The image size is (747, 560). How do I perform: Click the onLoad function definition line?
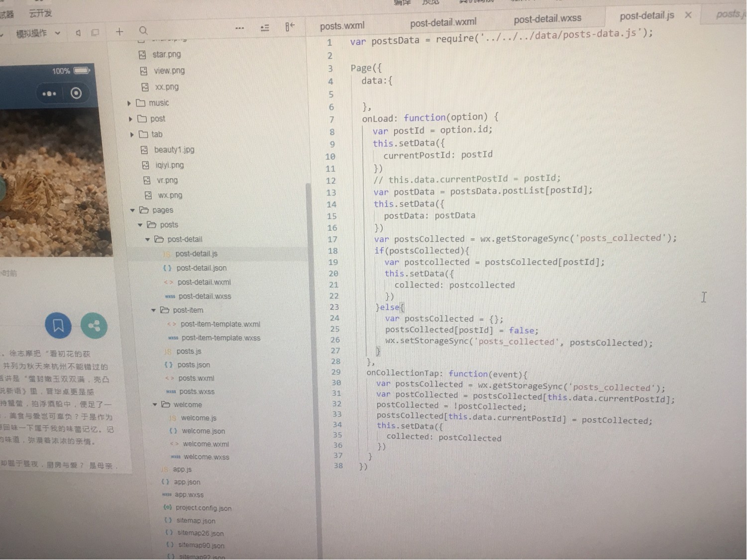[x=430, y=118]
